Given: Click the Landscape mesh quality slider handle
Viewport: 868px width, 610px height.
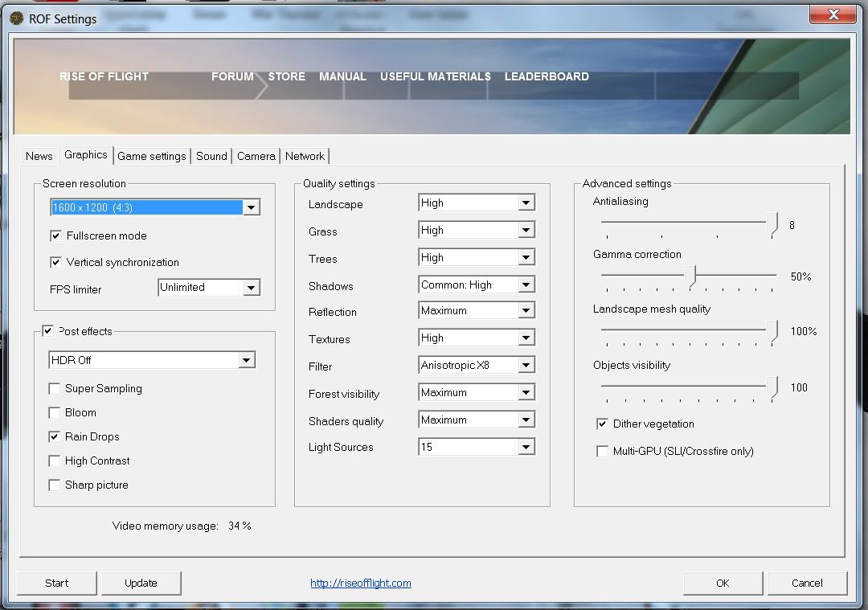Looking at the screenshot, I should click(772, 332).
